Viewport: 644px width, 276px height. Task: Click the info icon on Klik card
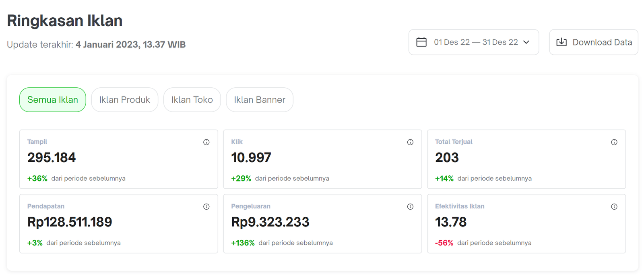click(x=410, y=142)
